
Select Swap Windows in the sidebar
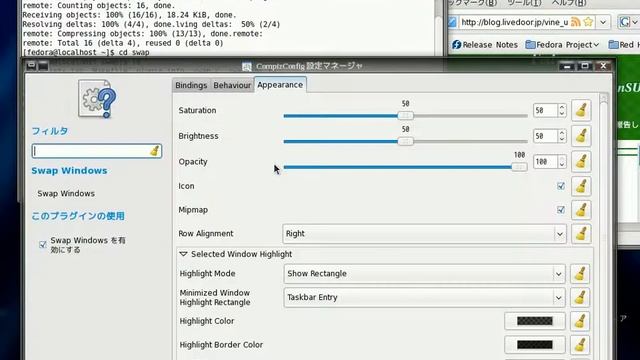(66, 193)
